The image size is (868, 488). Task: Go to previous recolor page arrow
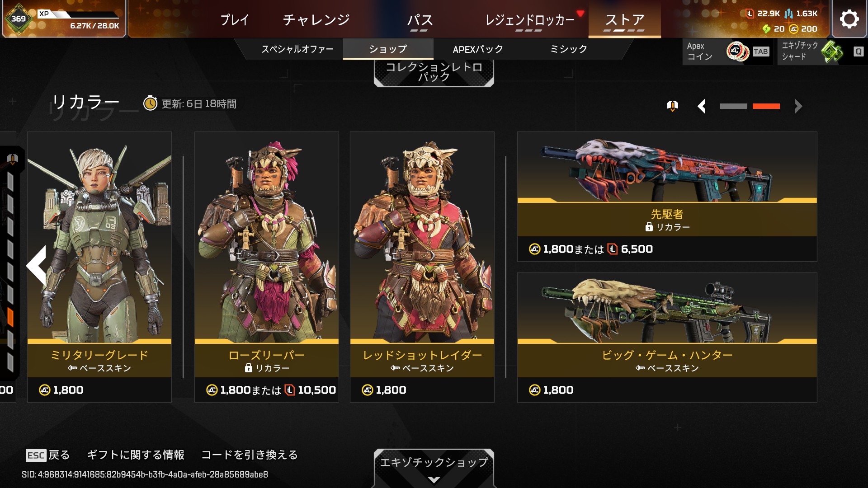point(702,107)
